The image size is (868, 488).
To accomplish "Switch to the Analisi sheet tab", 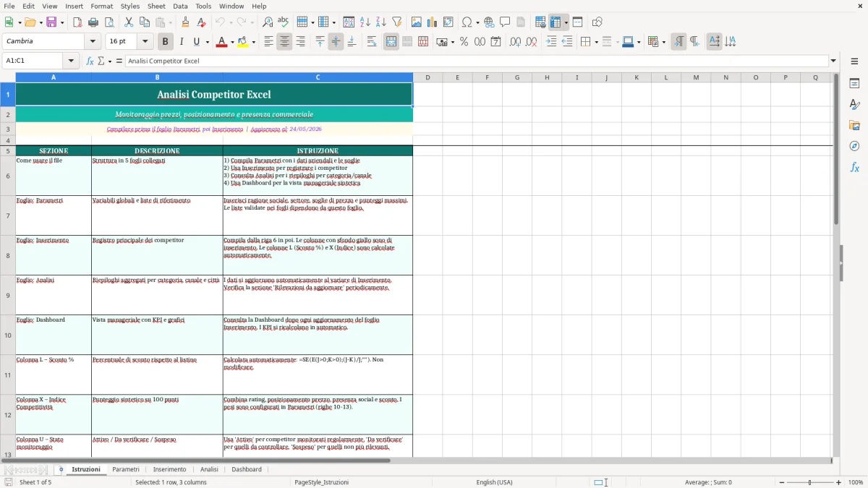I will pos(209,469).
